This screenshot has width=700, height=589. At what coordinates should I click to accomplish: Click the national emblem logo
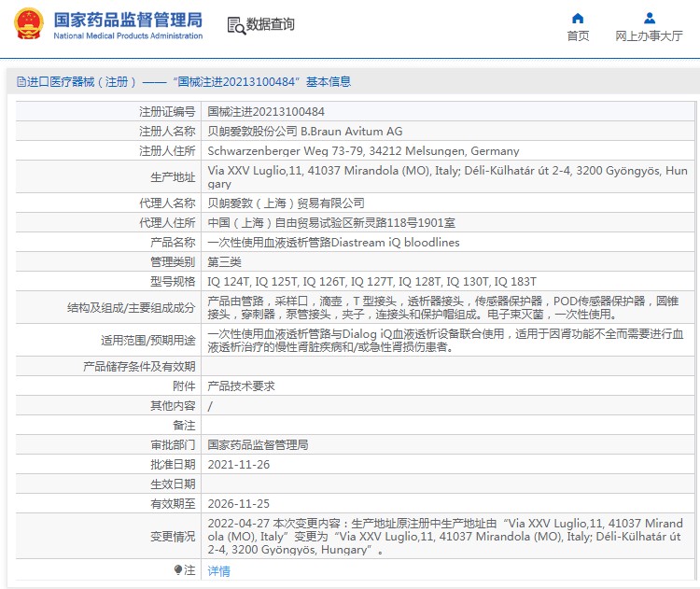click(29, 23)
